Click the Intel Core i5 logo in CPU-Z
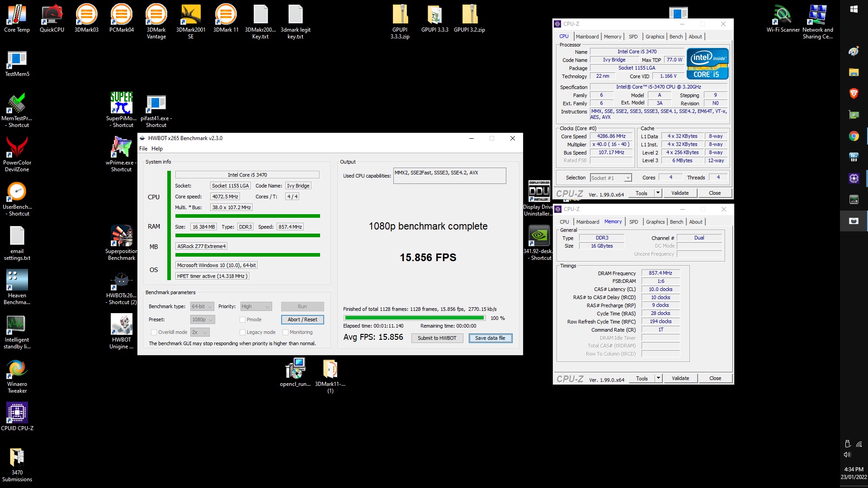The height and width of the screenshot is (488, 868). pos(708,64)
